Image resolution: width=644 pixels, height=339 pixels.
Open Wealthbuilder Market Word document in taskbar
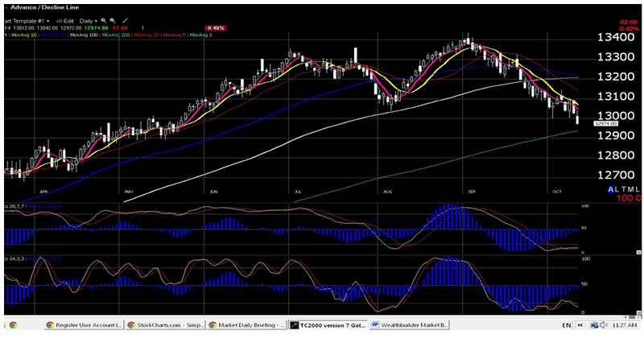click(x=411, y=325)
